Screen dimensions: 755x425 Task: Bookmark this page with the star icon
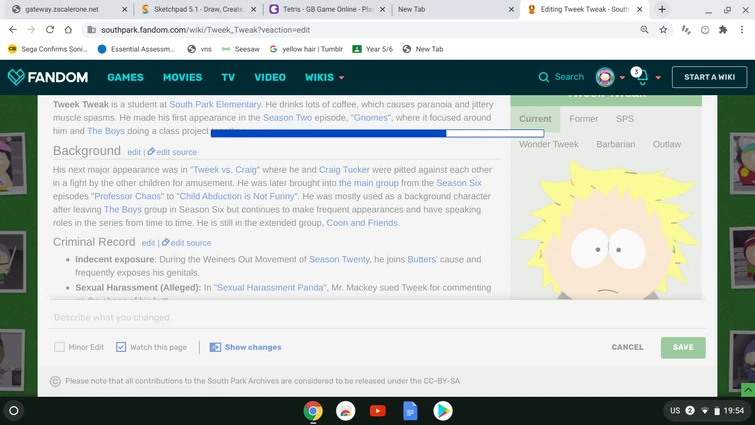(x=664, y=30)
